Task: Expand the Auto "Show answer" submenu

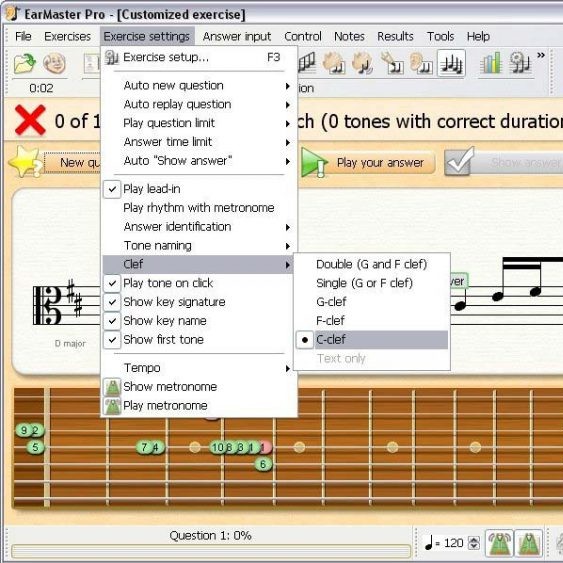Action: tap(199, 161)
